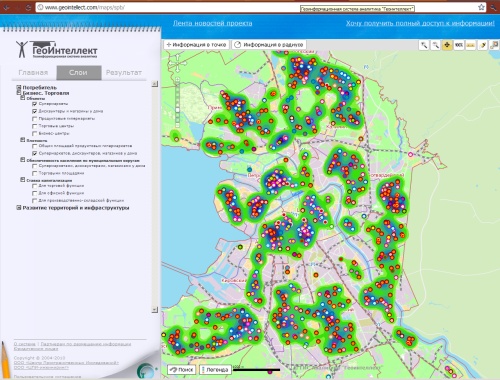
Task: Collapse the Бизнес. Торговля tree node
Action: point(19,93)
